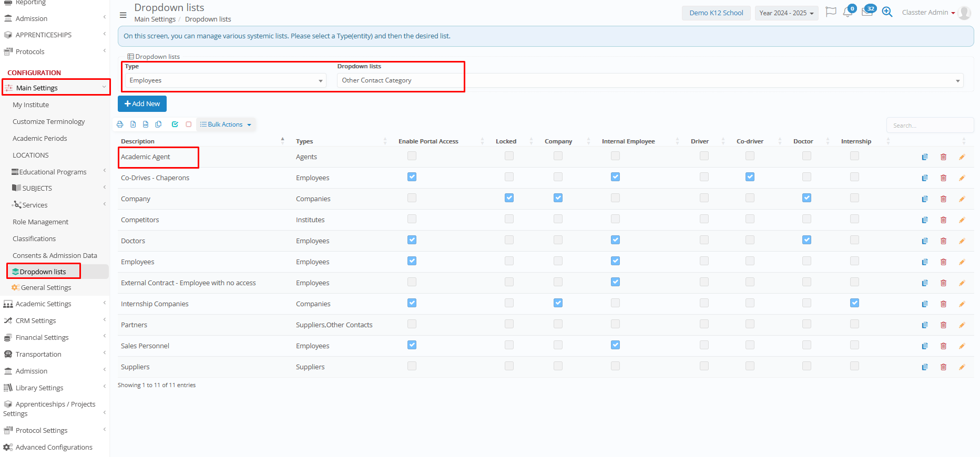This screenshot has height=457, width=980.
Task: Open the Bulk Actions dropdown
Action: click(226, 124)
